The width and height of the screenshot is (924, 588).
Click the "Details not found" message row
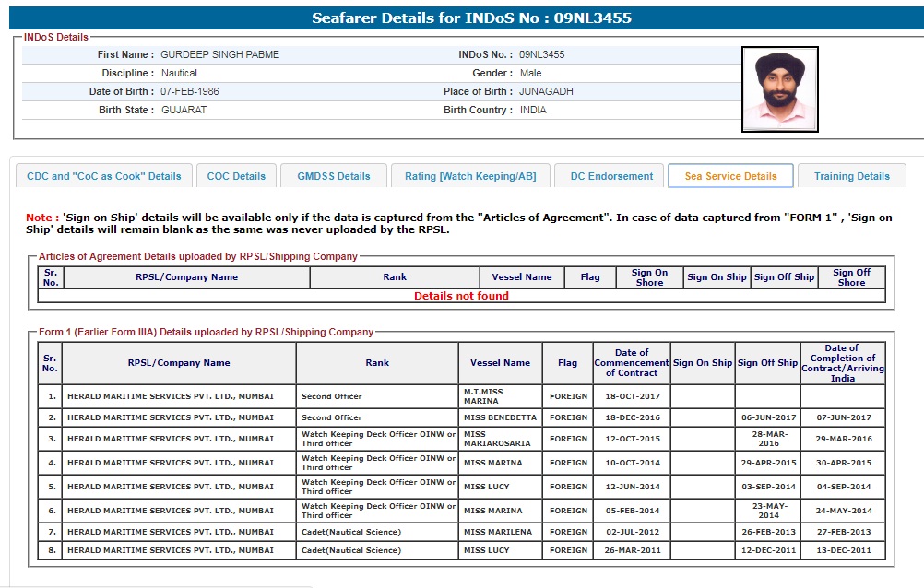(x=461, y=296)
